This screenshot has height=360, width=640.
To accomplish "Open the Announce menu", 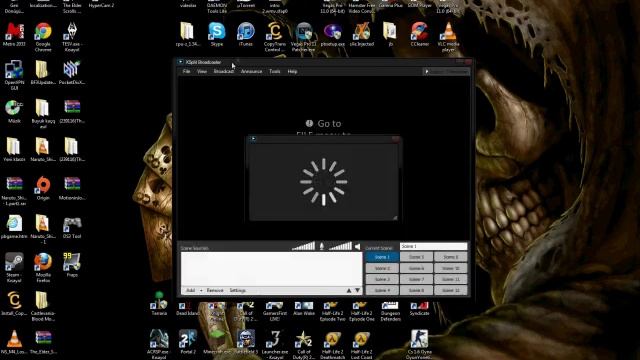I will tap(251, 71).
